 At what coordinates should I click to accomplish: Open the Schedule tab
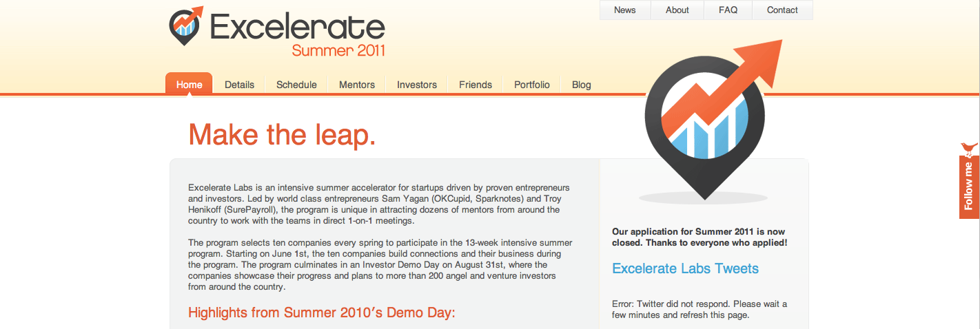point(296,85)
